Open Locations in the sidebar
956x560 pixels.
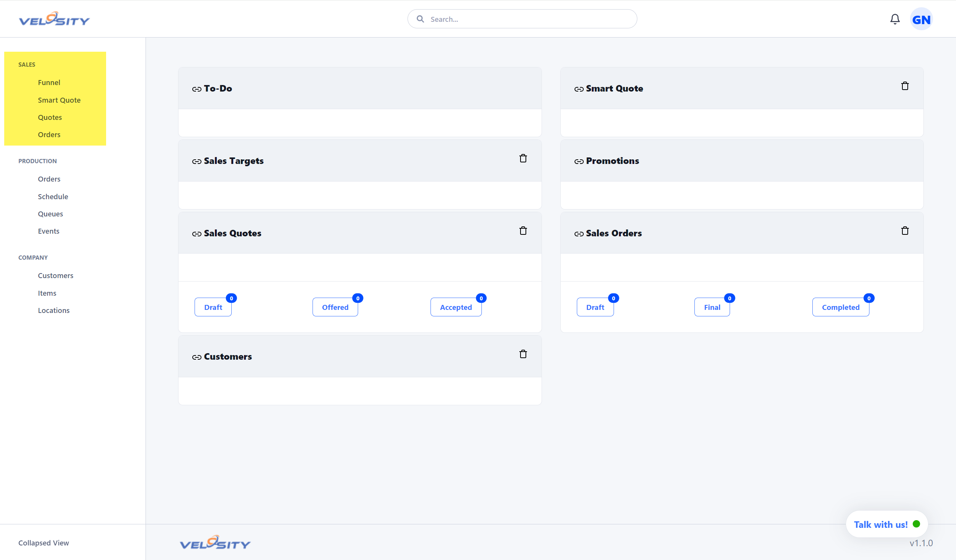(54, 310)
